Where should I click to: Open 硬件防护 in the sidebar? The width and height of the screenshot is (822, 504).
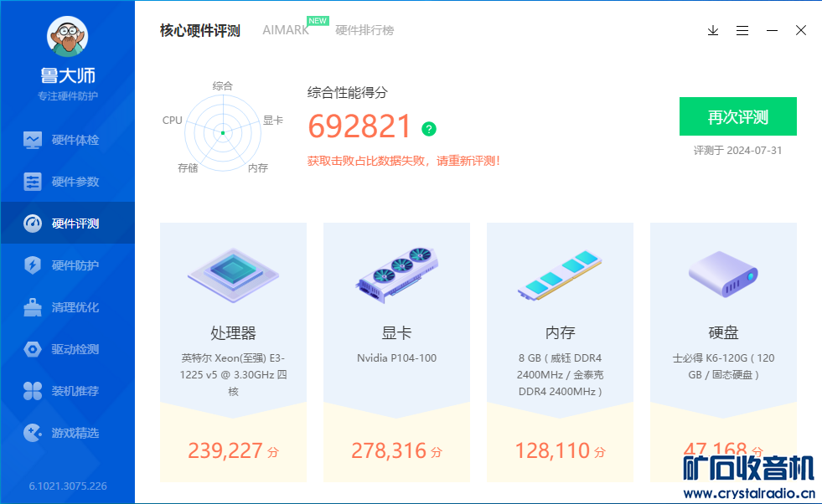click(67, 265)
